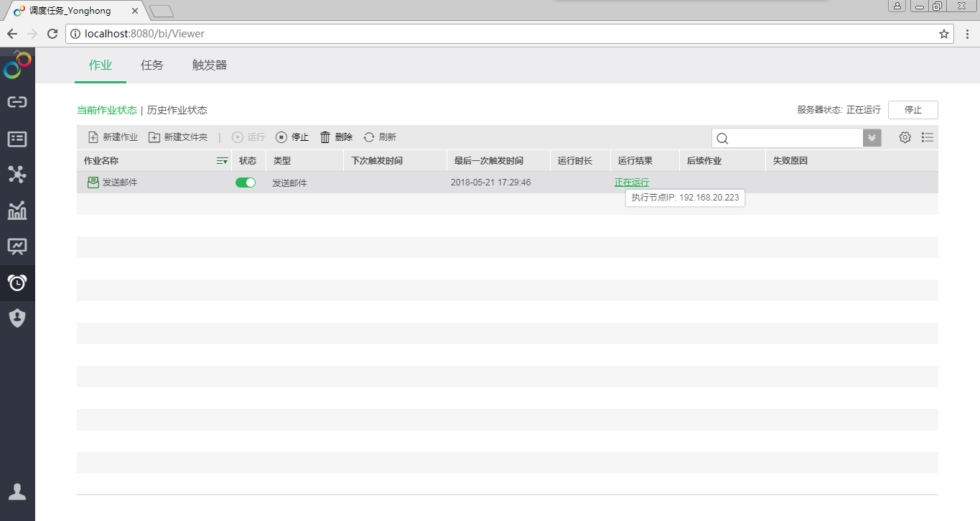Open the 正在运行 result link
Image resolution: width=980 pixels, height=521 pixels.
(x=632, y=183)
